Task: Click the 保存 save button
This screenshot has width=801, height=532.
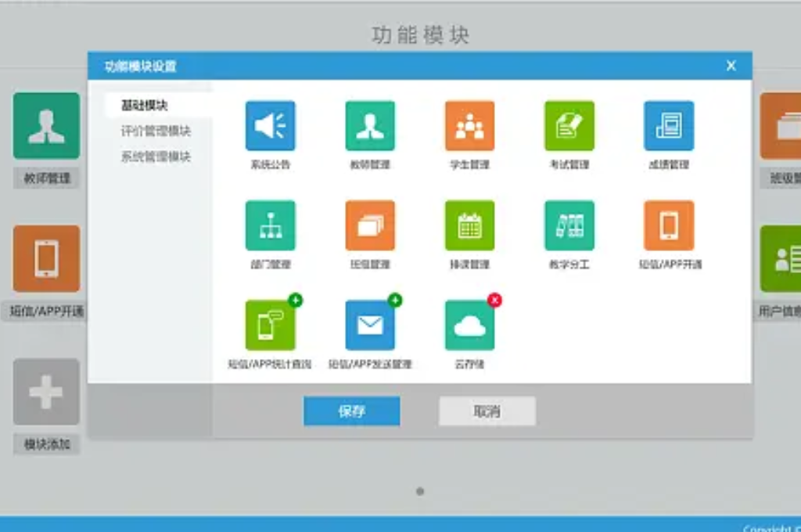Action: pos(351,410)
